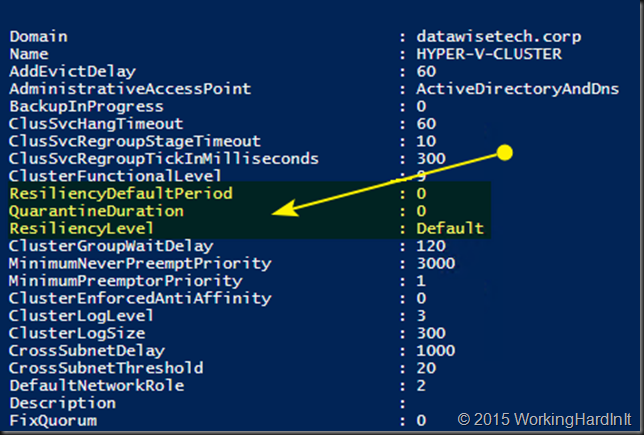The width and height of the screenshot is (644, 435).
Task: Click the highlighted QuarantineDuration label
Action: 97,211
